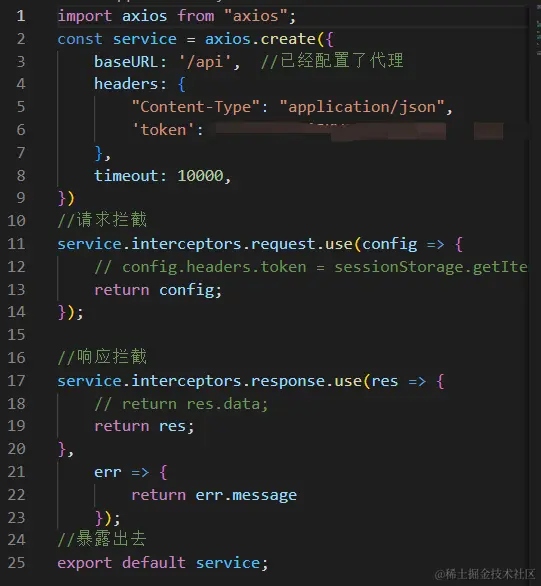Click 'const' keyword on line 2
The height and width of the screenshot is (586, 541).
pyautogui.click(x=80, y=39)
